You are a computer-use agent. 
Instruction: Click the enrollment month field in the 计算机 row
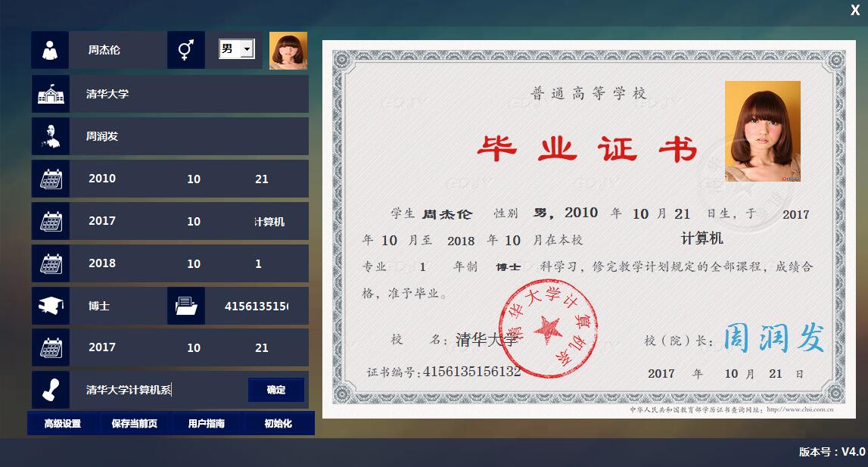point(194,221)
